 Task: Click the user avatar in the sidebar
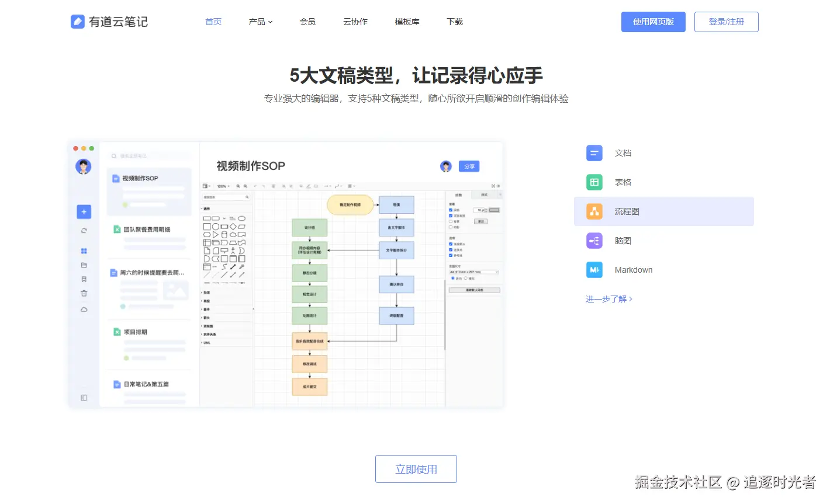click(x=84, y=166)
